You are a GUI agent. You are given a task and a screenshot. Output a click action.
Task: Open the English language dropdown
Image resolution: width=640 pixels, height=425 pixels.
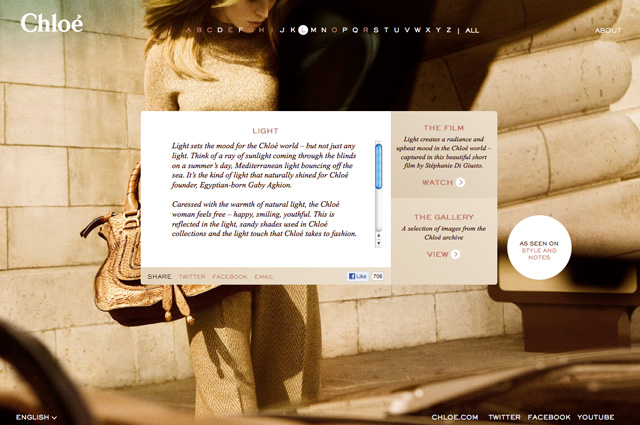click(36, 417)
